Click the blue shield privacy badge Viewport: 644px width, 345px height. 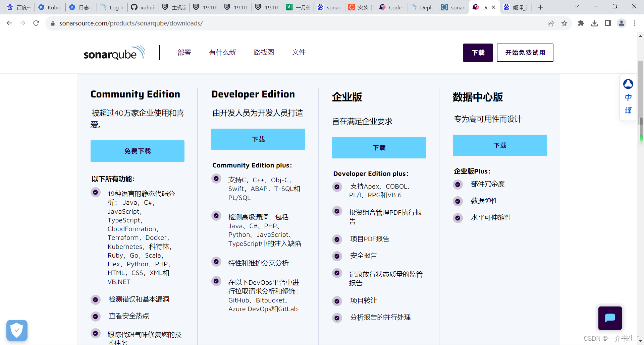(x=17, y=331)
